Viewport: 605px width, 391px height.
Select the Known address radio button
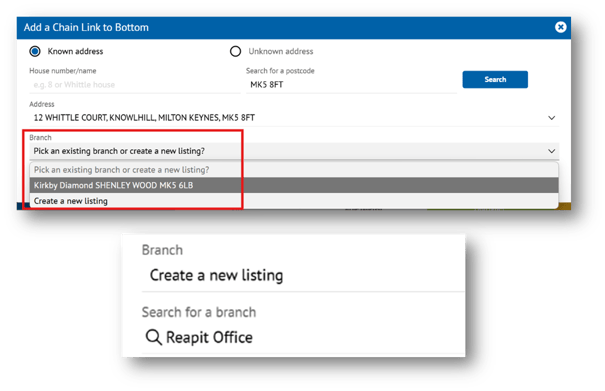[x=35, y=51]
